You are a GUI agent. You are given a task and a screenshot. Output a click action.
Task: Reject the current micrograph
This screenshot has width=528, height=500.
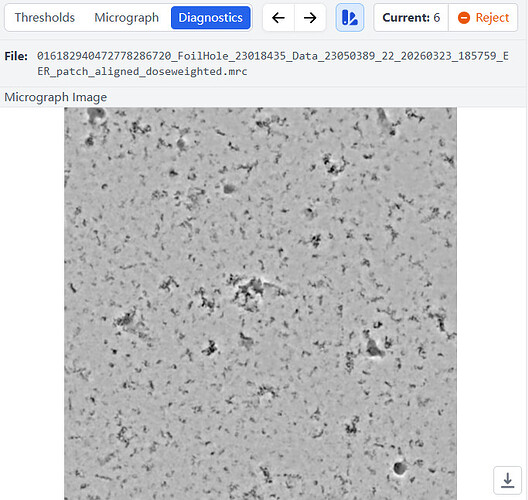[483, 18]
